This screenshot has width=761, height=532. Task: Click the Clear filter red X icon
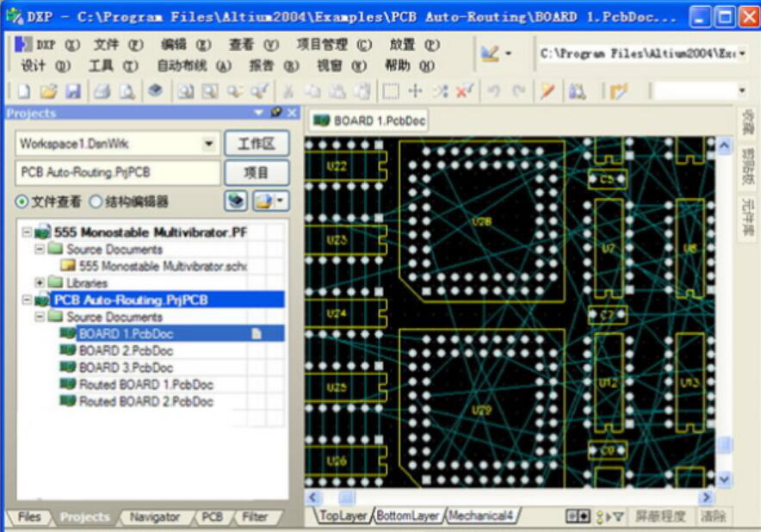click(x=465, y=90)
